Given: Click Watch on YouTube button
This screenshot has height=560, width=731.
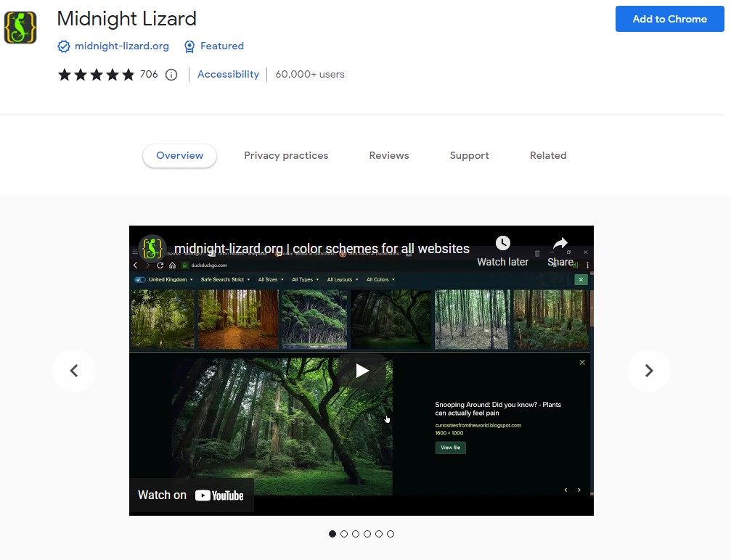Looking at the screenshot, I should click(191, 495).
